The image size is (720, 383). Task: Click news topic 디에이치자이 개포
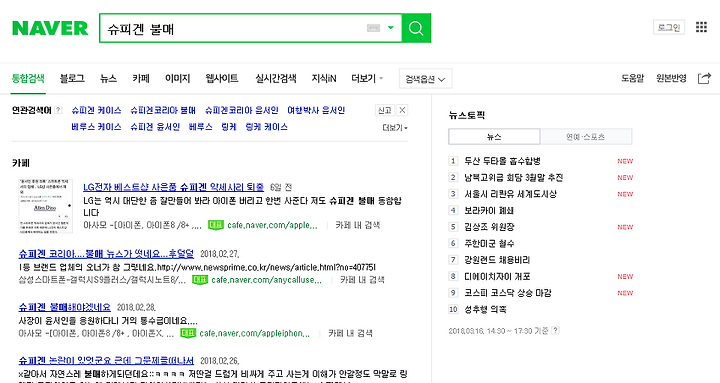(x=497, y=276)
